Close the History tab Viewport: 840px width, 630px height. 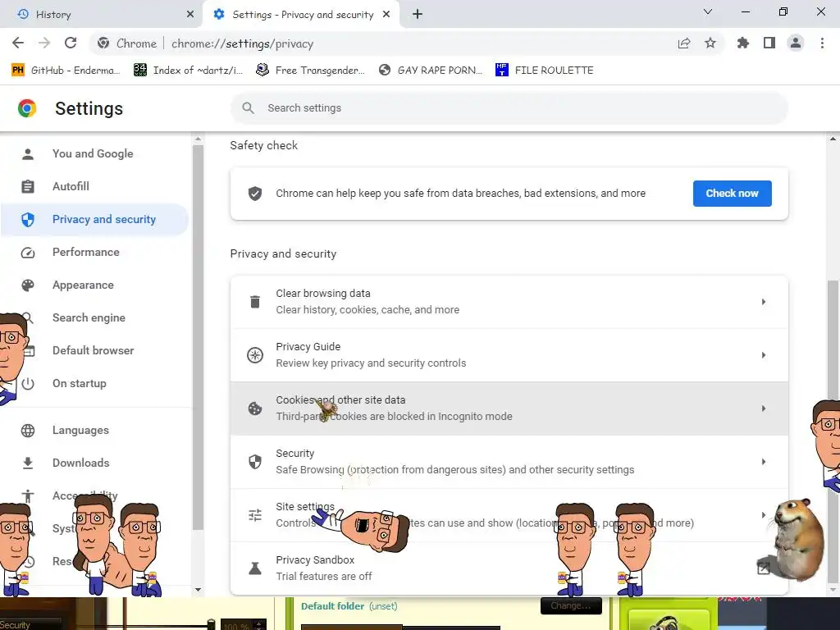[190, 15]
